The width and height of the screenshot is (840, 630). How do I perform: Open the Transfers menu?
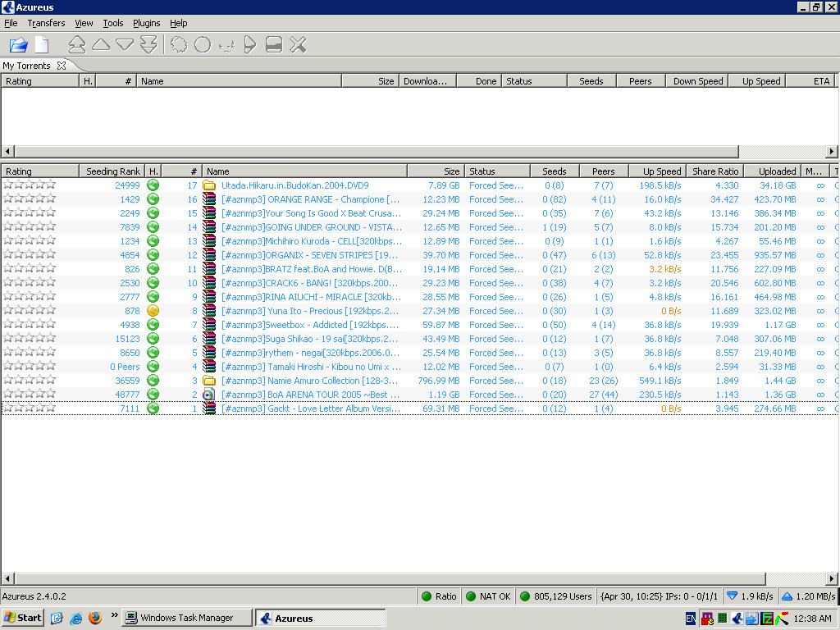pyautogui.click(x=46, y=23)
